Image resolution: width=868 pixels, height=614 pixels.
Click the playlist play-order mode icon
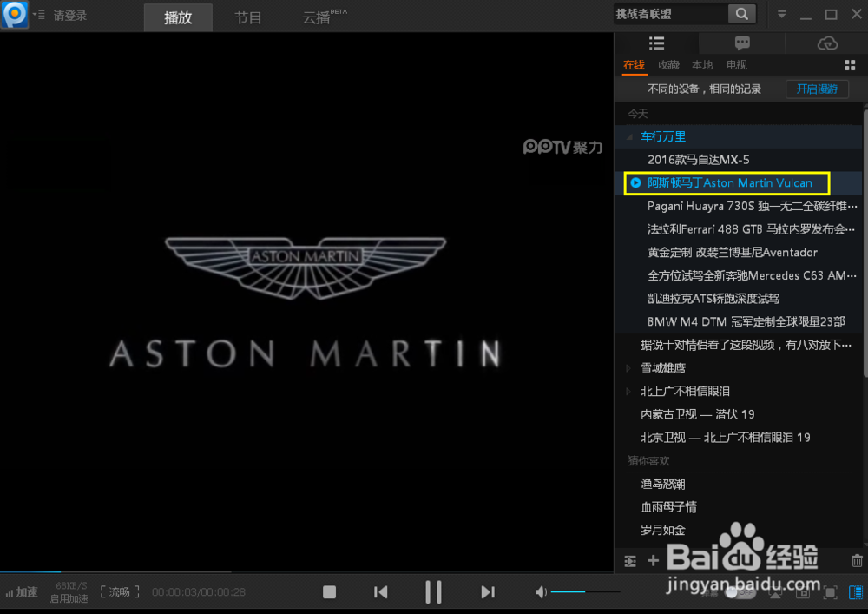tap(630, 561)
